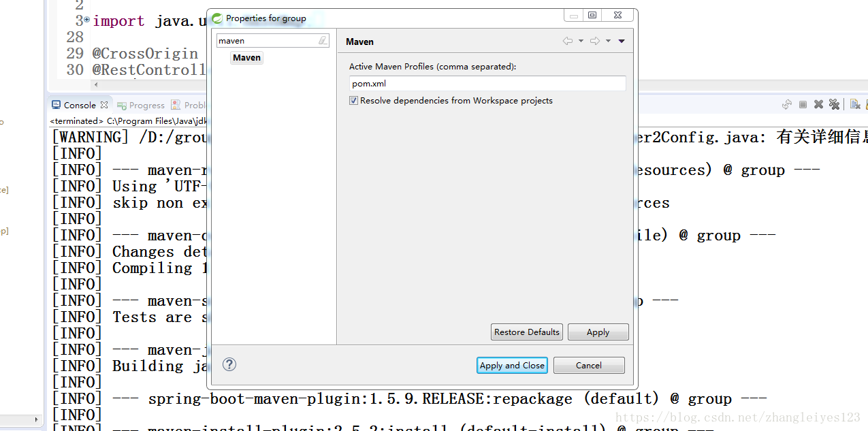Click the '[INFO] Compiling 1' console line

pyautogui.click(x=130, y=268)
